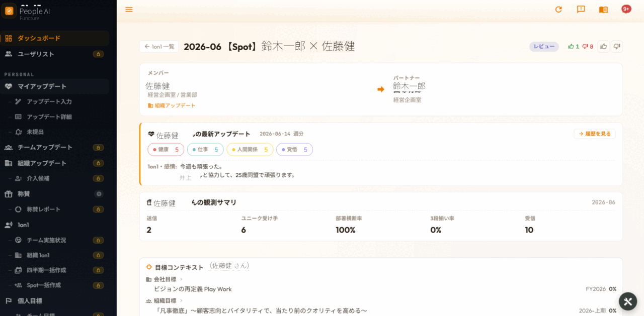Expand 組織目標 chevron
The height and width of the screenshot is (316, 644).
pyautogui.click(x=181, y=300)
